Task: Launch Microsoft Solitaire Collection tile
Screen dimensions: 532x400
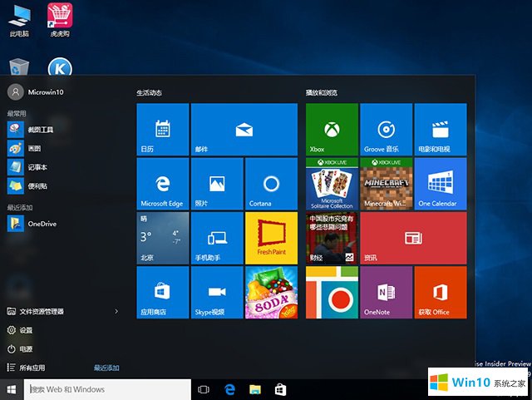Action: [x=332, y=184]
